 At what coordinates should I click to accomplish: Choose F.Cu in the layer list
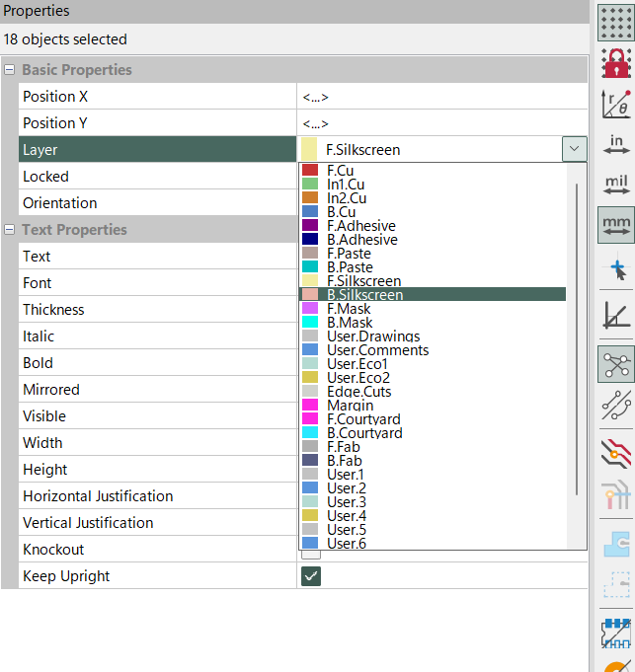point(340,171)
